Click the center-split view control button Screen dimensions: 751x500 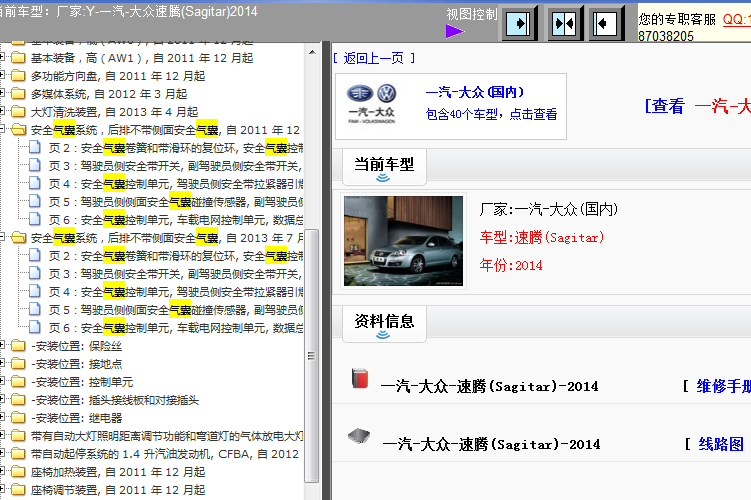[x=564, y=23]
